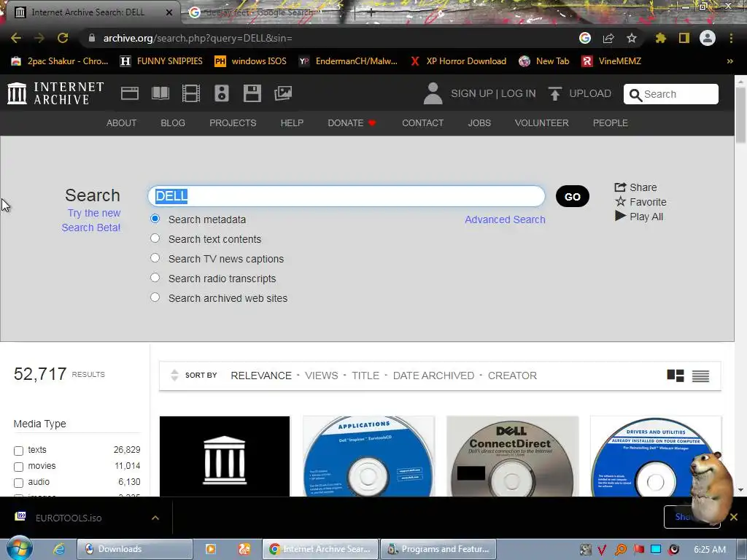The height and width of the screenshot is (560, 747).
Task: Open the Chrome profile avatar
Action: pos(708,38)
